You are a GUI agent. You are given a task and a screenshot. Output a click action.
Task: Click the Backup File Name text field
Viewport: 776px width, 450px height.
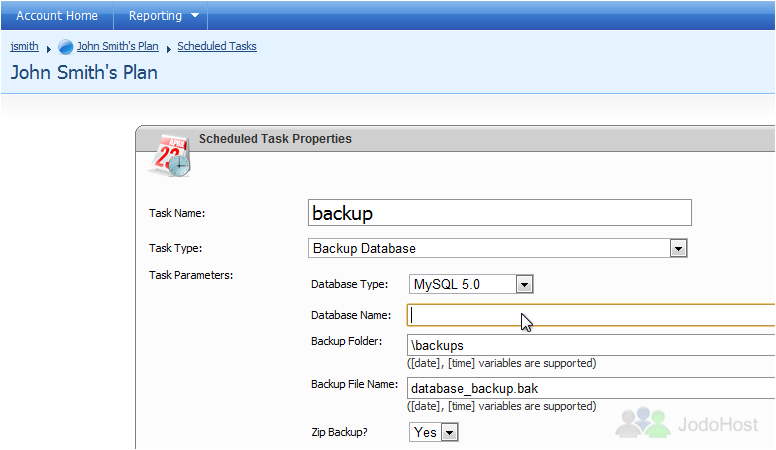[x=591, y=388]
